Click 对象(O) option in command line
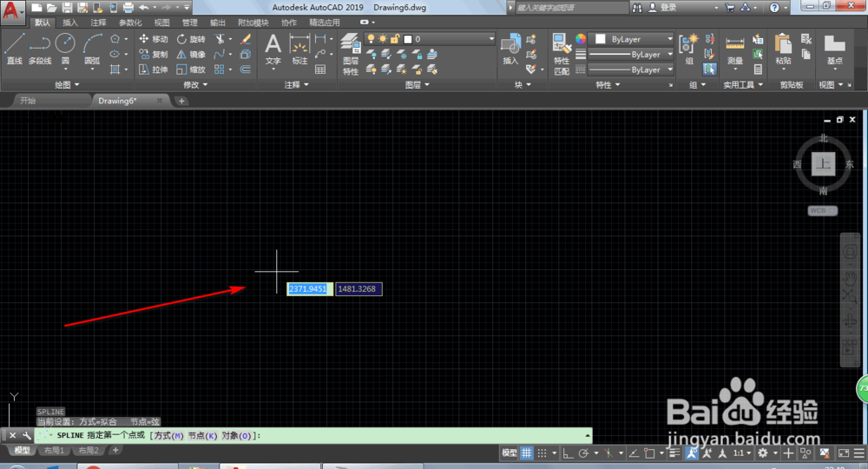The height and width of the screenshot is (469, 868). (237, 436)
